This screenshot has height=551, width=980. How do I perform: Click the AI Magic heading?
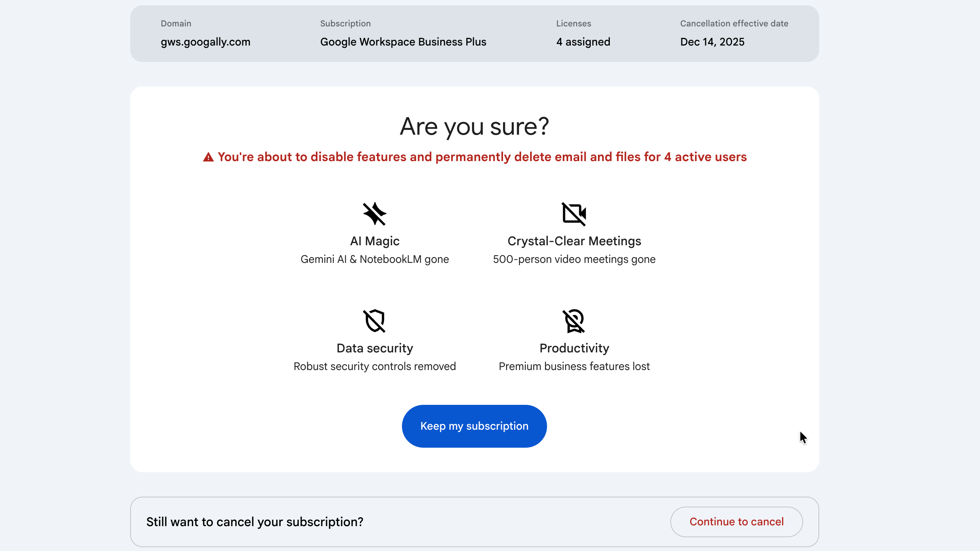tap(374, 241)
